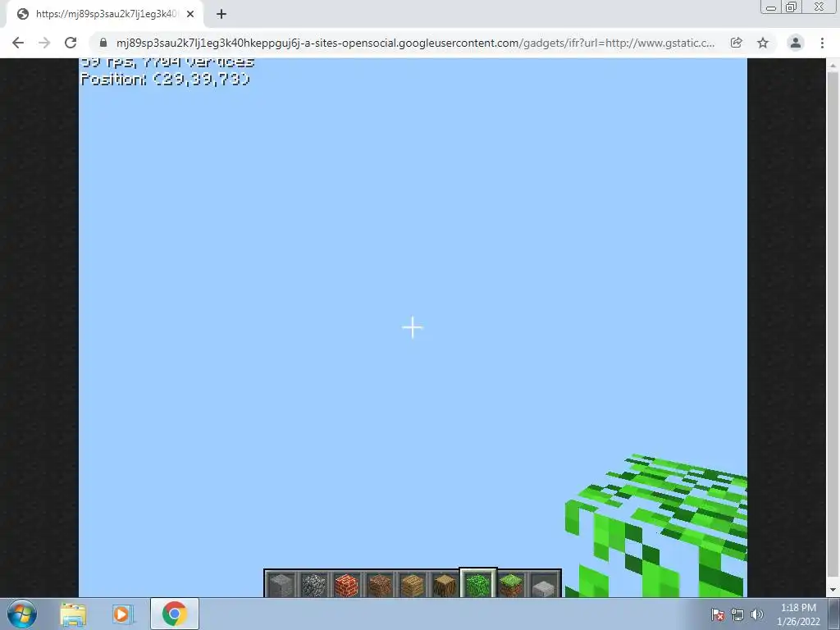Click Chrome icon in taskbar
The height and width of the screenshot is (630, 840).
click(x=174, y=614)
